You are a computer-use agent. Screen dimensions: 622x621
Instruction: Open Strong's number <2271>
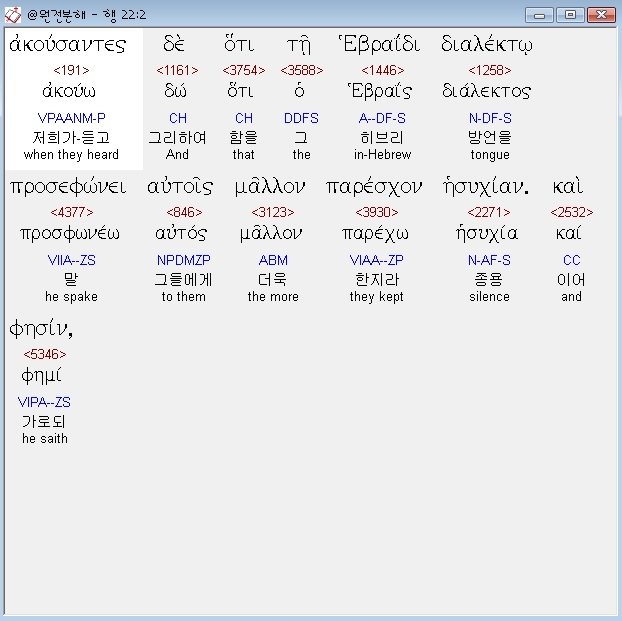click(x=489, y=212)
